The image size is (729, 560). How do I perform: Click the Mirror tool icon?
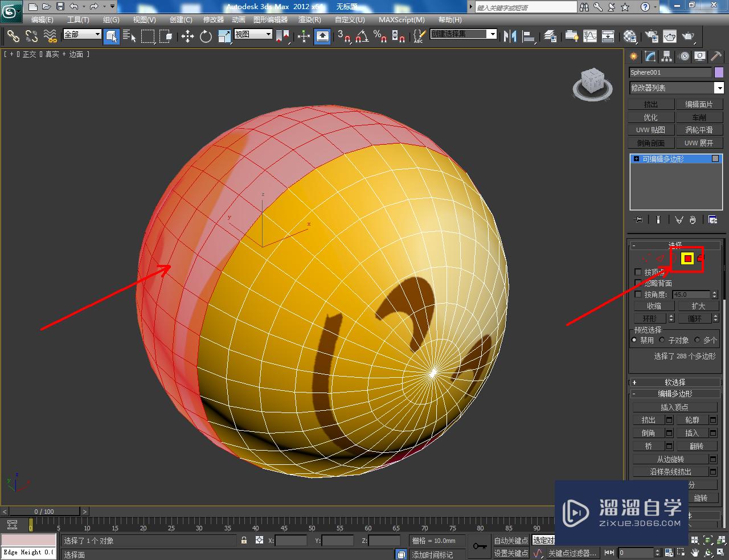point(510,36)
